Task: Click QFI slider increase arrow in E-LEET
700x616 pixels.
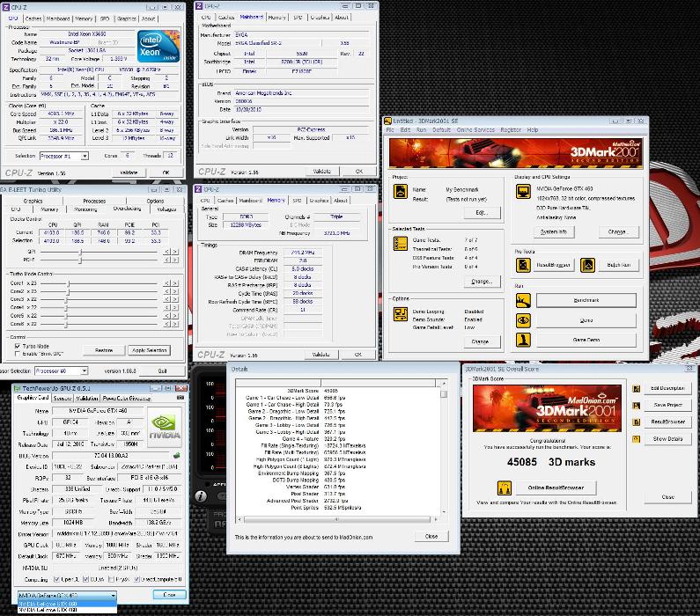Action: click(175, 252)
